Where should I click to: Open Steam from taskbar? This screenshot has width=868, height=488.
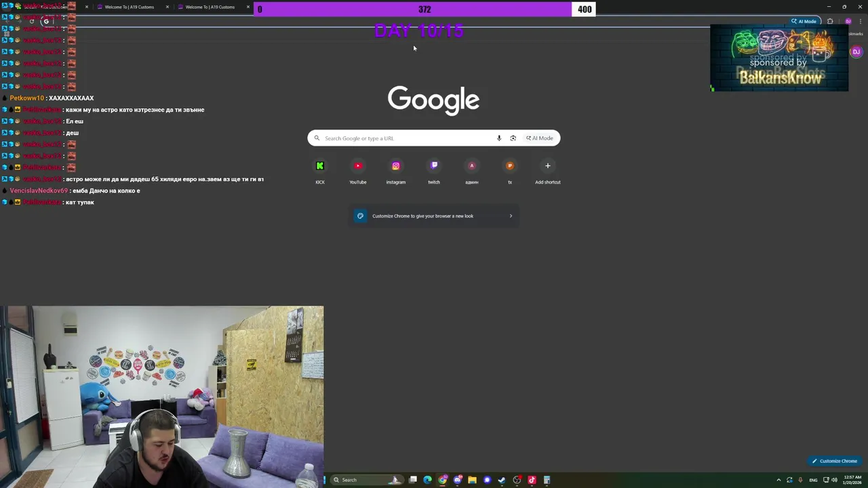point(502,480)
